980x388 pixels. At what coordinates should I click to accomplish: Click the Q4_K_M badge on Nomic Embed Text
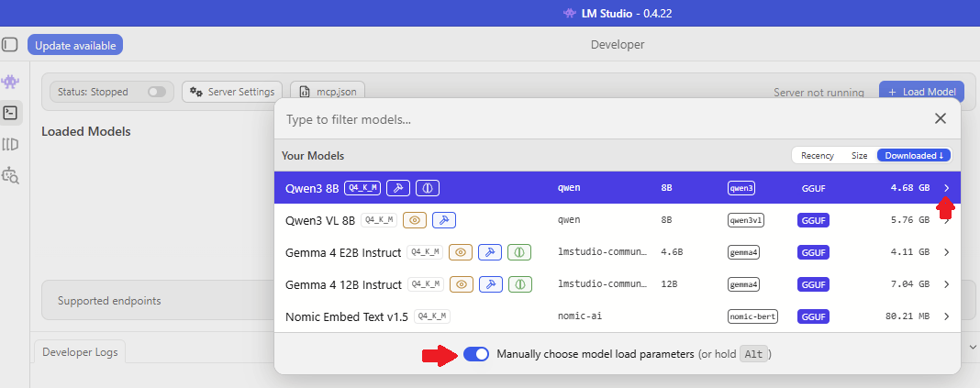click(x=432, y=316)
